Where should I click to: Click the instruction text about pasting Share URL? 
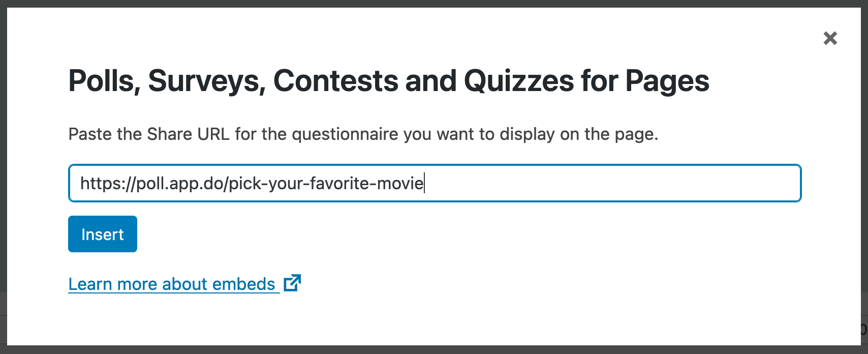click(x=363, y=134)
